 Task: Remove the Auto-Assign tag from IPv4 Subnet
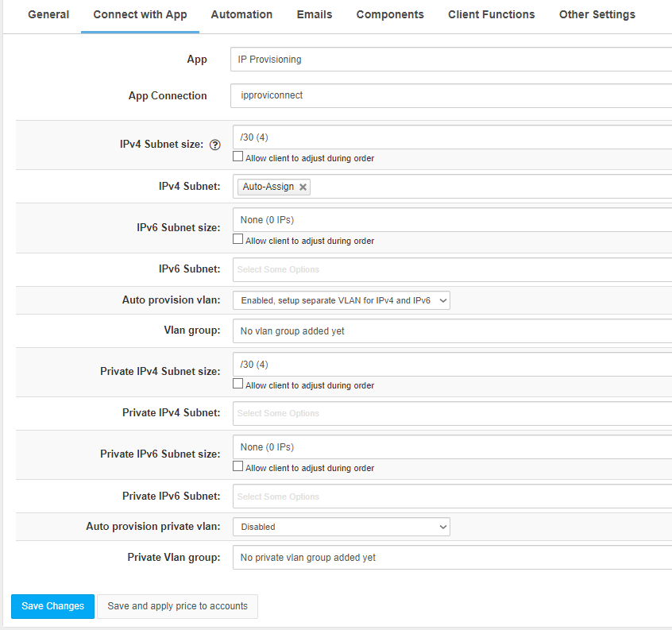click(303, 187)
